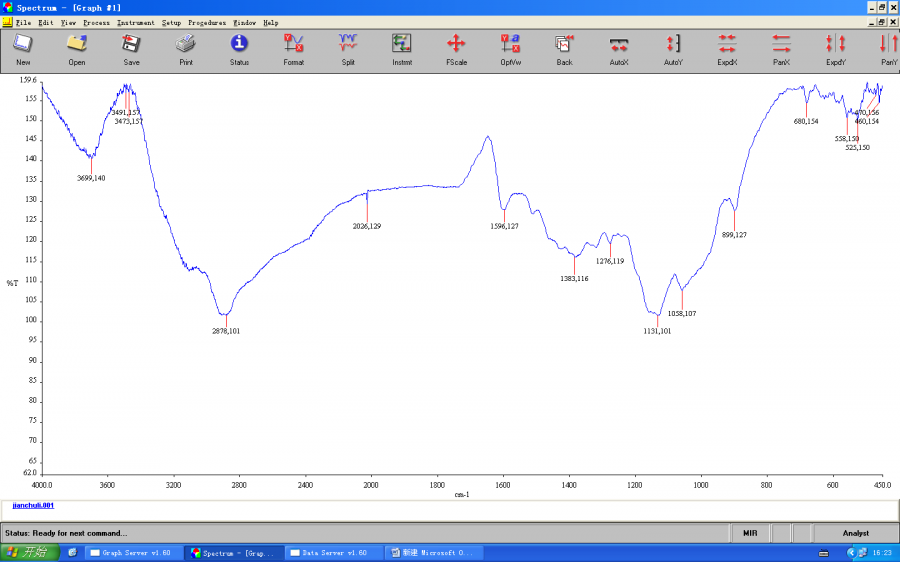Open the View menu
The width and height of the screenshot is (900, 562).
[x=68, y=23]
